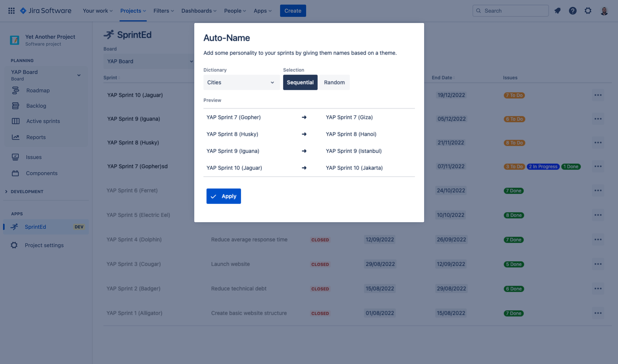The width and height of the screenshot is (618, 364).
Task: Open the Dashboards menu
Action: (199, 11)
